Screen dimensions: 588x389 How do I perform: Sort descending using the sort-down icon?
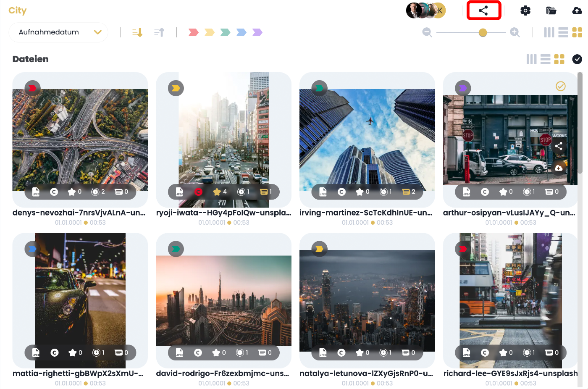[x=137, y=32]
